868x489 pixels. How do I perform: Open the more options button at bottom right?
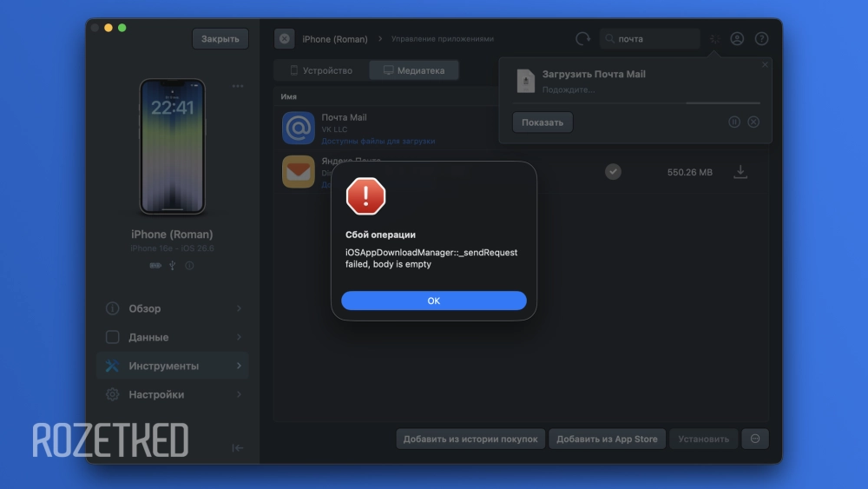[755, 439]
